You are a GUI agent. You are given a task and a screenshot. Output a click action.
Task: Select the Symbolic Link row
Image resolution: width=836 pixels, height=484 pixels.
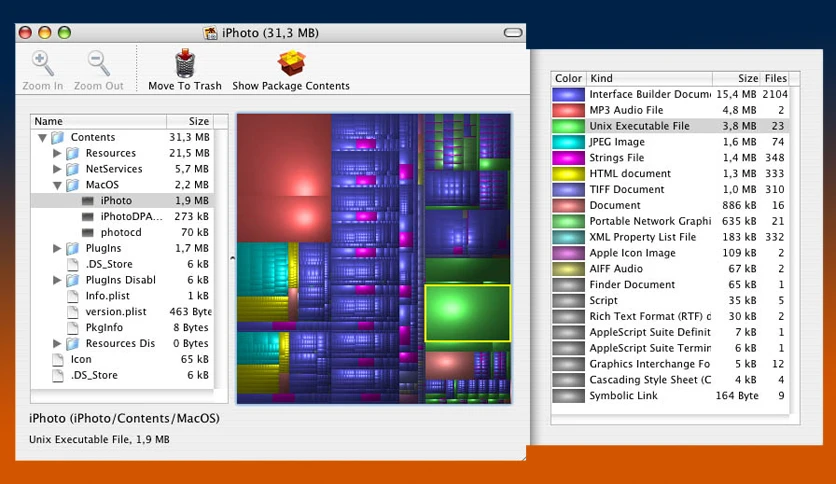(670, 396)
